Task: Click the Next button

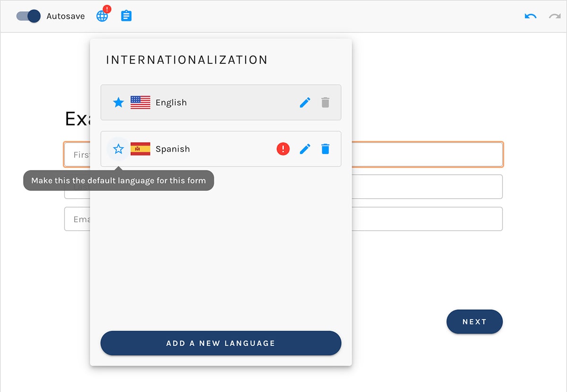Action: coord(474,322)
